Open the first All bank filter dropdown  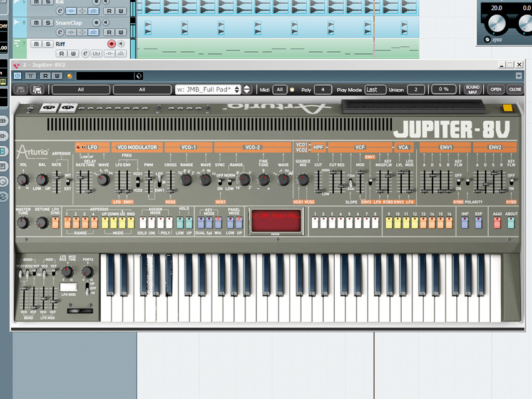[81, 89]
